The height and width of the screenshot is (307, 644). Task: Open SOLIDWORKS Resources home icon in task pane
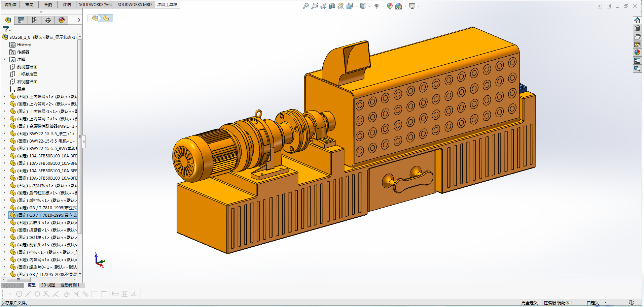637,20
